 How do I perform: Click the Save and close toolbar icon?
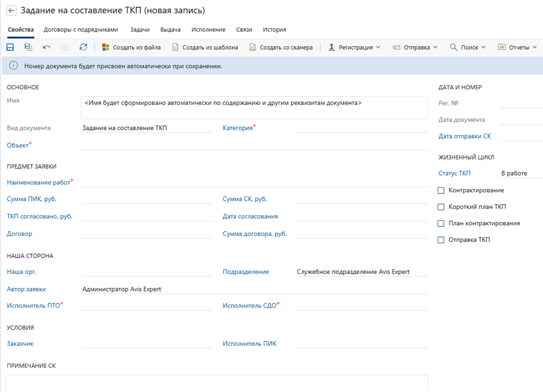28,47
